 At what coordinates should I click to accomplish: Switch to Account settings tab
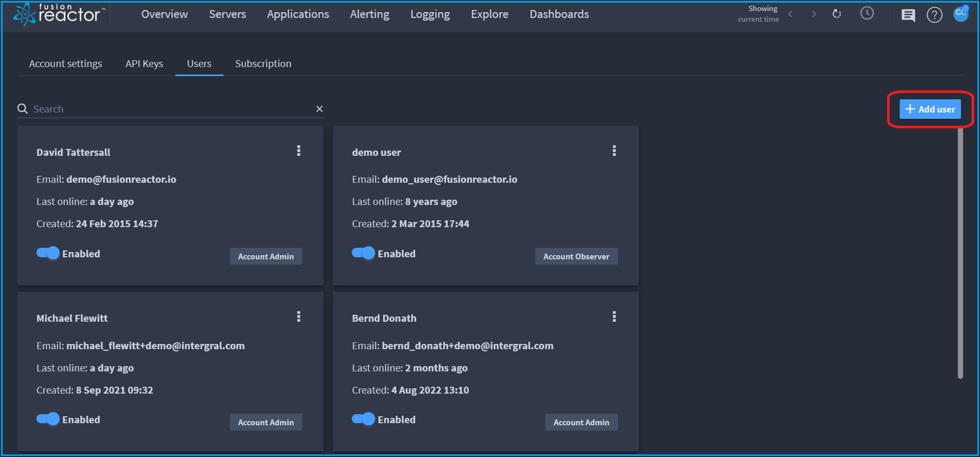pyautogui.click(x=66, y=64)
